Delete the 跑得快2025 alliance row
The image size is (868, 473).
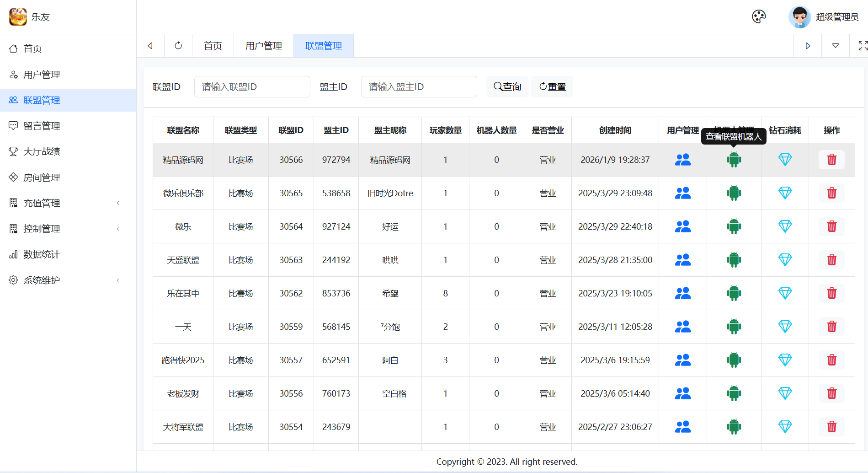(831, 360)
